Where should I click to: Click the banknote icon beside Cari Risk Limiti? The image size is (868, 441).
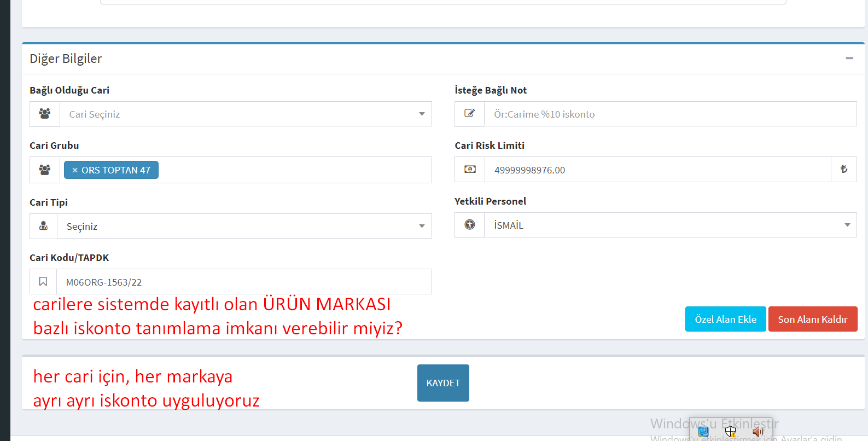pos(470,170)
